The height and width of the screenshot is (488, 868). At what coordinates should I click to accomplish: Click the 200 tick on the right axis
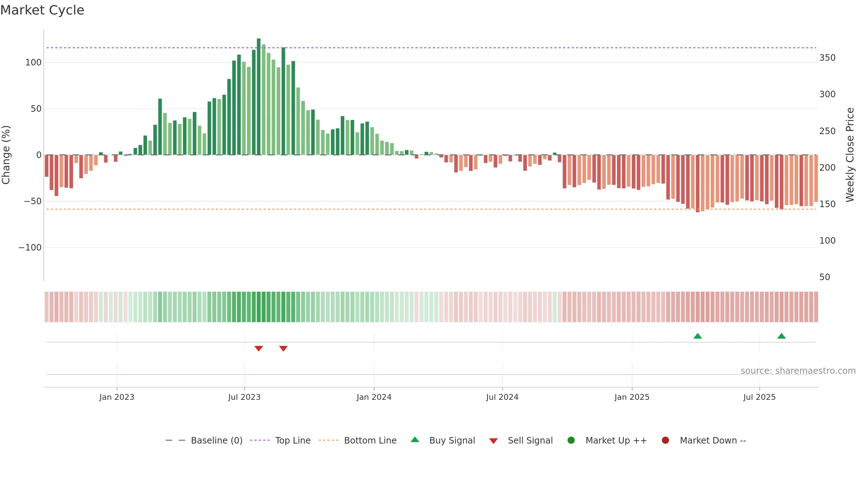(x=827, y=168)
